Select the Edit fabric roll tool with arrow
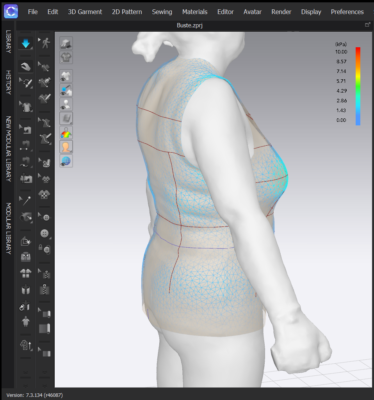The height and width of the screenshot is (400, 374). [45, 313]
